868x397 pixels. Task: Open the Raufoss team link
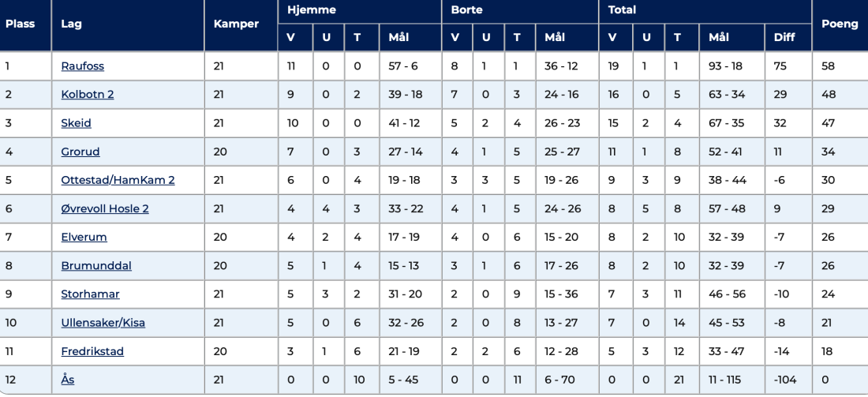coord(83,66)
